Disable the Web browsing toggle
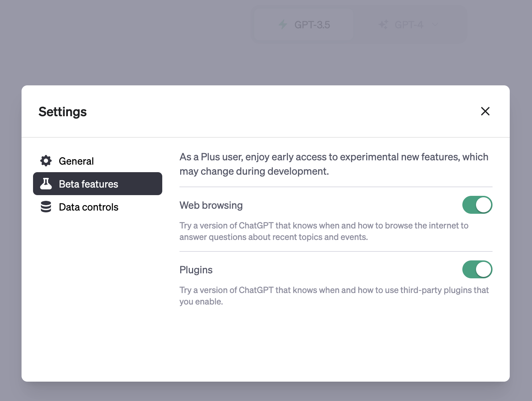532x401 pixels. (x=477, y=205)
